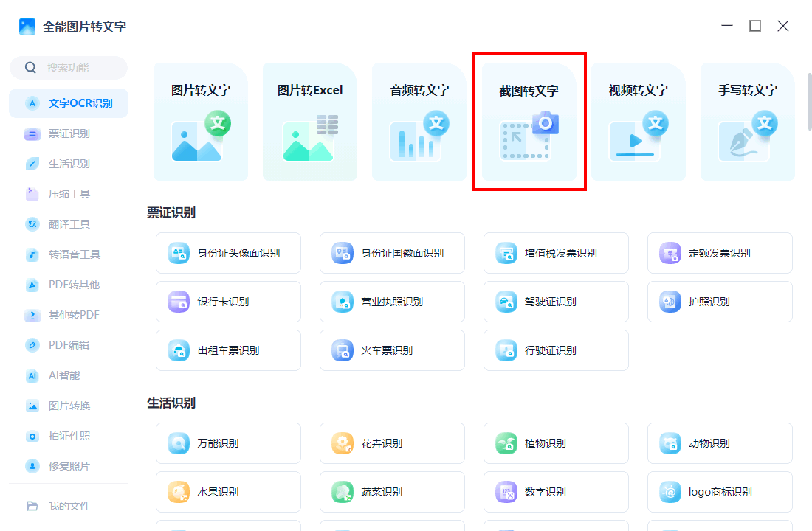Click the logo商标识别 icon
This screenshot has height=531, width=812.
click(670, 492)
